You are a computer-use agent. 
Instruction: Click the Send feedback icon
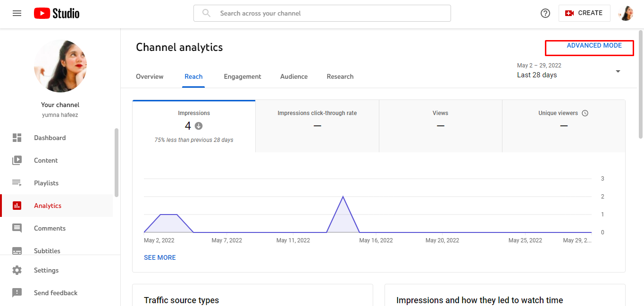pos(17,293)
